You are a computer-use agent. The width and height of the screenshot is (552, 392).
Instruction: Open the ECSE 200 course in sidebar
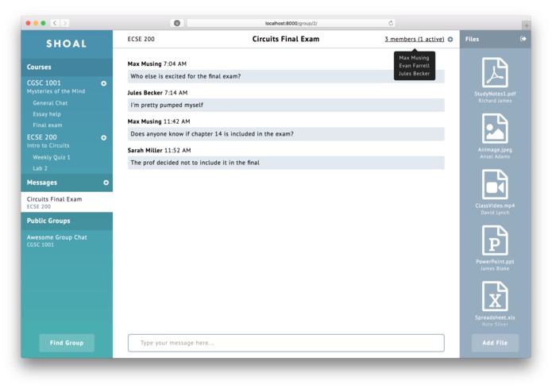coord(41,137)
